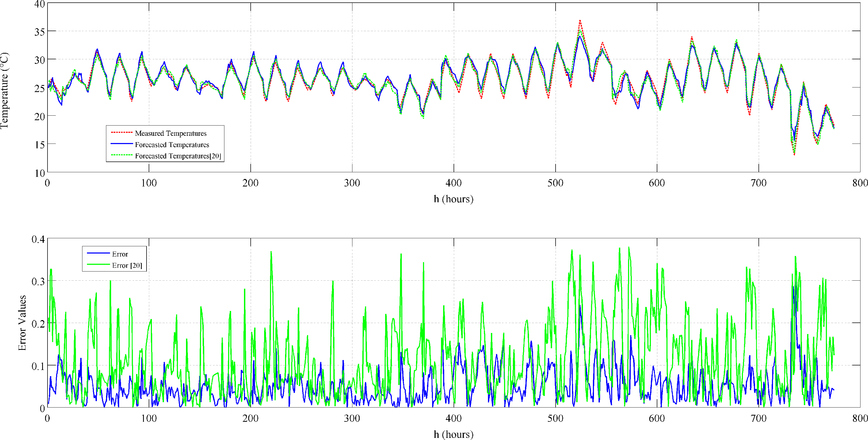Click the top plot 'h (hours)' x-axis label

point(453,199)
